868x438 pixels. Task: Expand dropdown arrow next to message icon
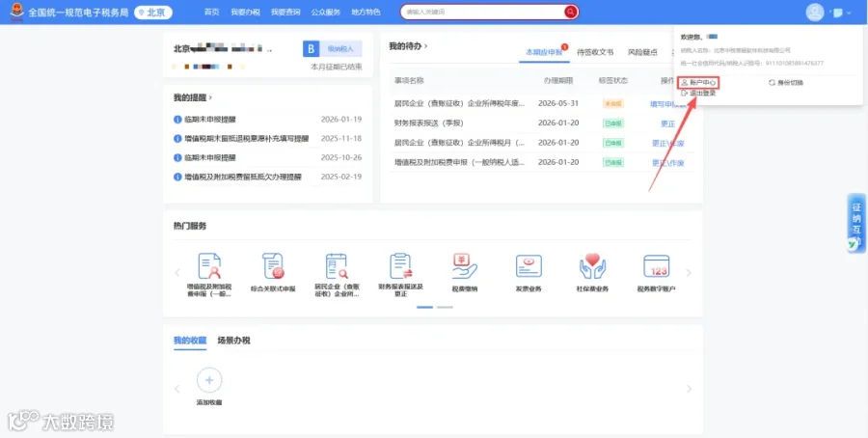tap(849, 13)
